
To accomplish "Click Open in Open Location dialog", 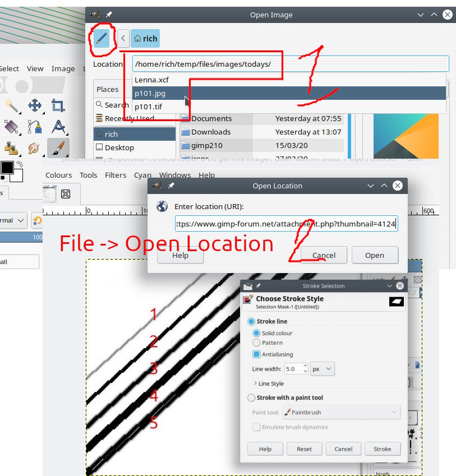I will 375,255.
